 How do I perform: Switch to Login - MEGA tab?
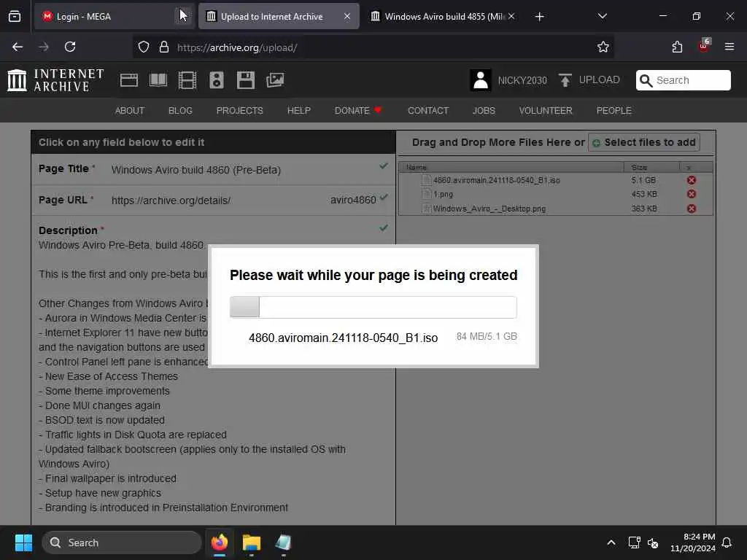tap(105, 16)
